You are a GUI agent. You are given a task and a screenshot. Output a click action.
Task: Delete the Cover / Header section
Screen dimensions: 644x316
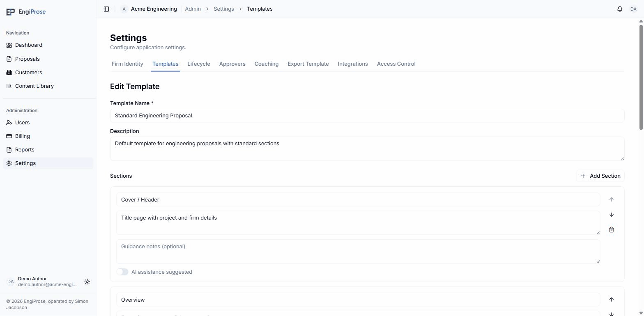[x=612, y=230]
